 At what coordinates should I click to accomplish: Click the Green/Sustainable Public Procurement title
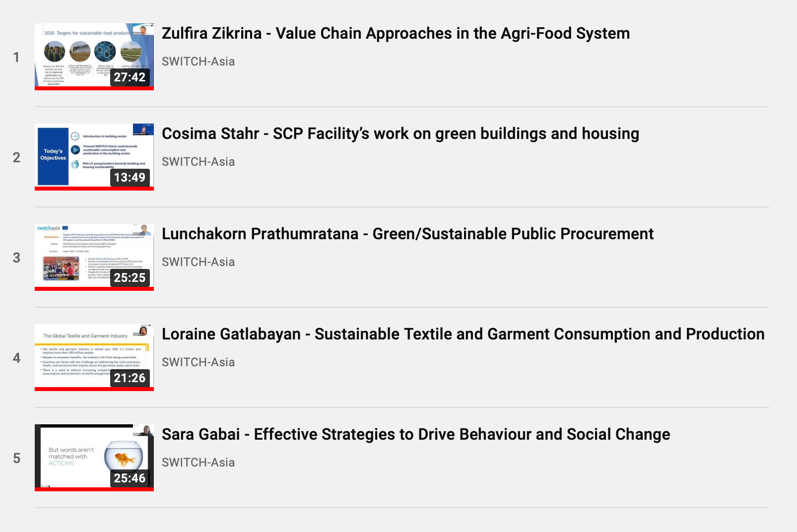click(x=407, y=234)
